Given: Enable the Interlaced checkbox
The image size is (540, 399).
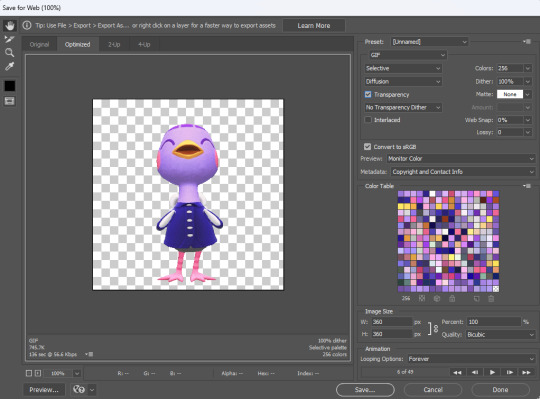Looking at the screenshot, I should click(368, 120).
